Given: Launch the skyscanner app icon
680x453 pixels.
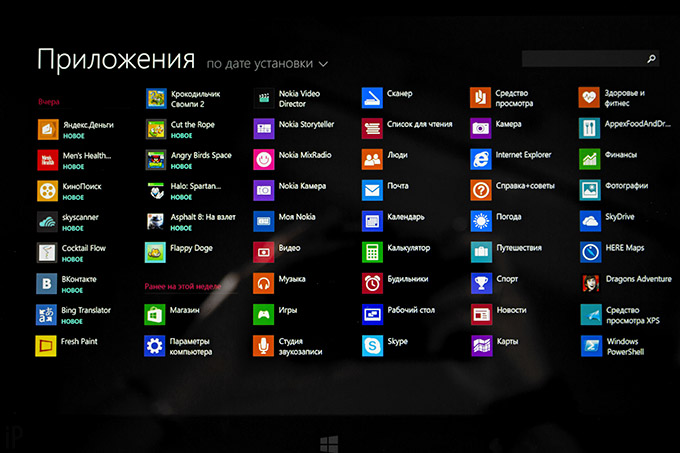Looking at the screenshot, I should [x=47, y=222].
